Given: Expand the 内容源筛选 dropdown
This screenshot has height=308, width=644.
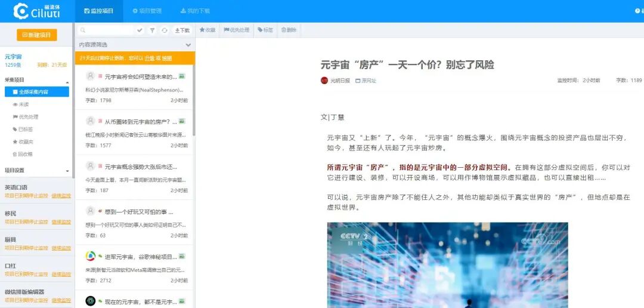Looking at the screenshot, I should (x=188, y=45).
